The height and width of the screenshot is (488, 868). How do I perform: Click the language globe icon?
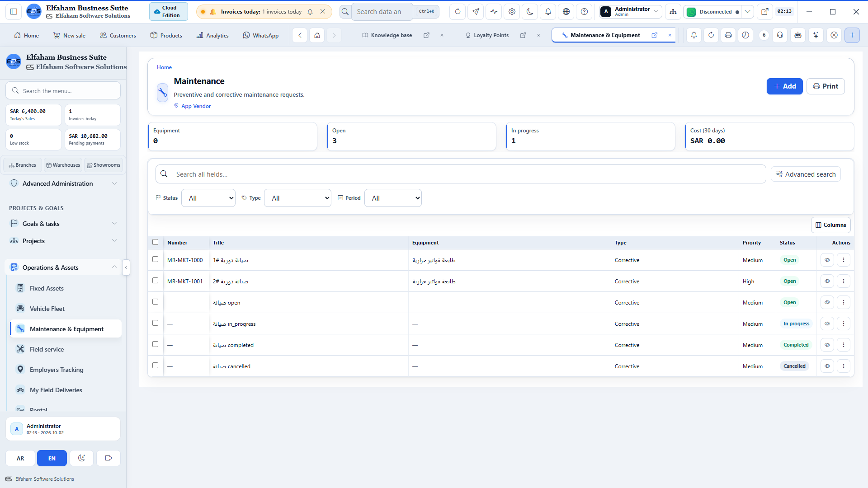point(566,12)
